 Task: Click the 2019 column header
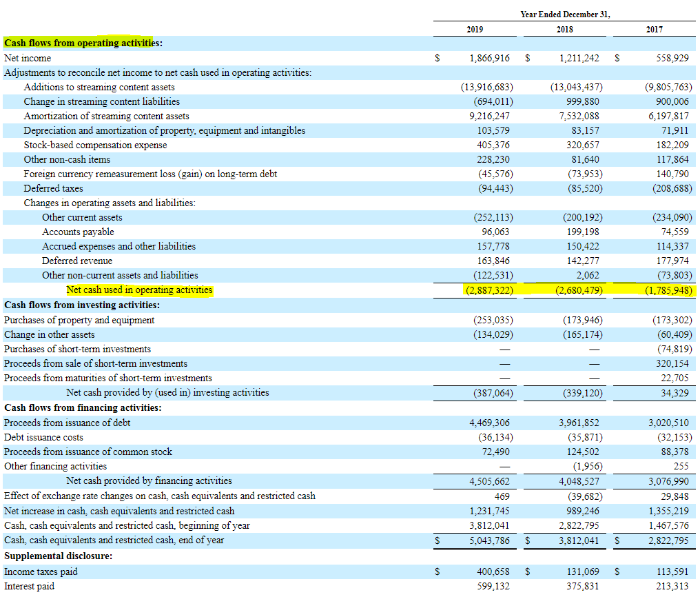click(475, 30)
